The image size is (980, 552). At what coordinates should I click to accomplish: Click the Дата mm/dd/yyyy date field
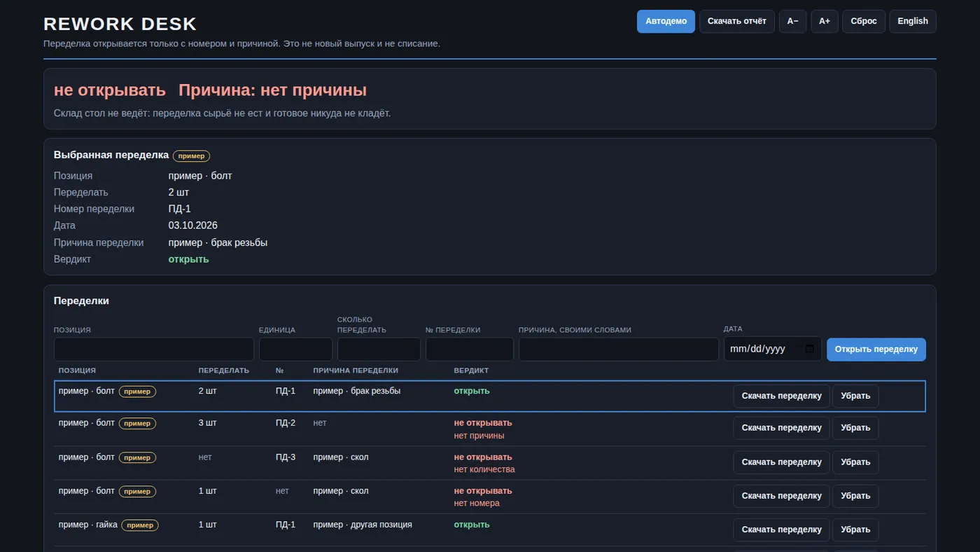point(773,350)
